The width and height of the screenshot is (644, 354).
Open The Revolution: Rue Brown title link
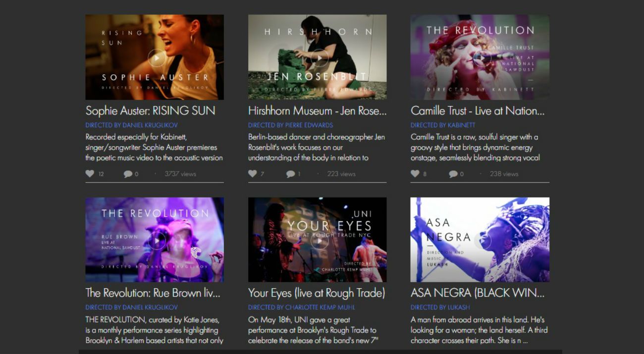click(153, 293)
